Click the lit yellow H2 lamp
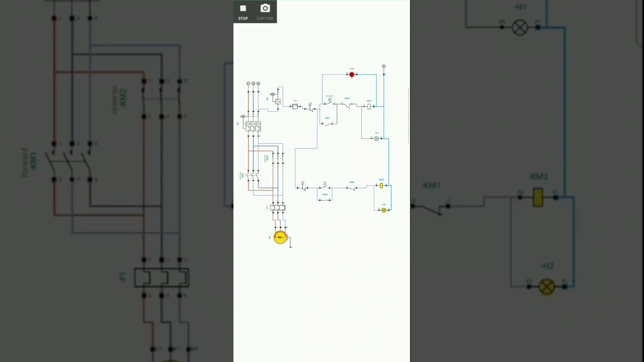Viewport: 644px width, 362px height. coord(384,210)
